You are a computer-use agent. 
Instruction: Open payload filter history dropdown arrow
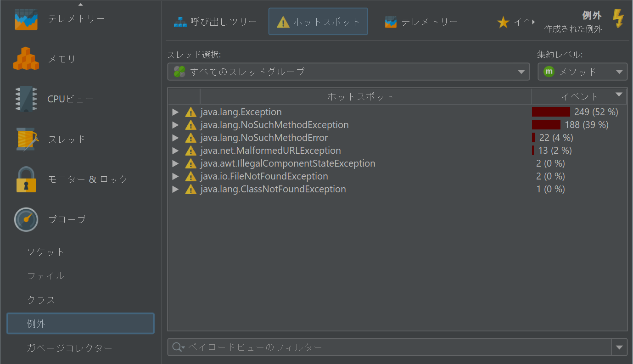(x=620, y=347)
